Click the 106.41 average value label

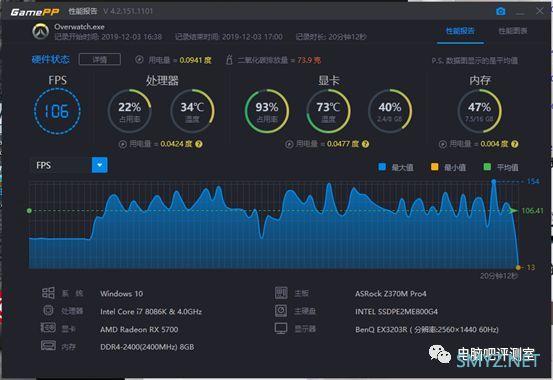(533, 211)
